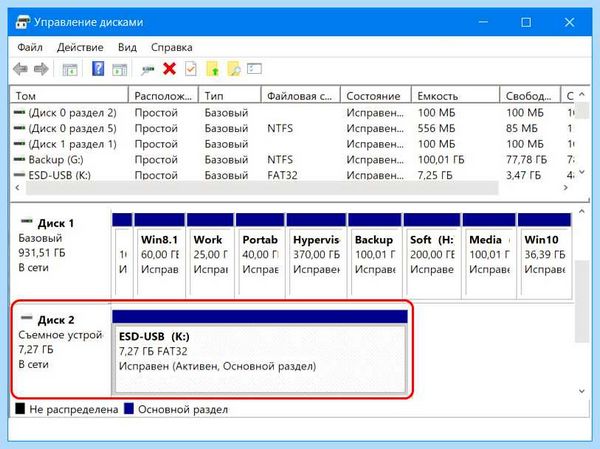Open the Справка menu
This screenshot has height=449, width=600.
[x=171, y=47]
